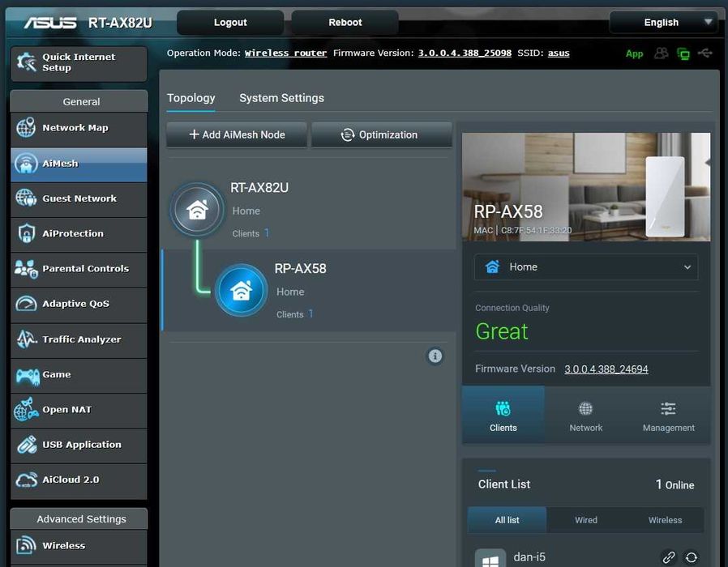Click the guest users status icon in header
The width and height of the screenshot is (728, 567).
coord(662,53)
